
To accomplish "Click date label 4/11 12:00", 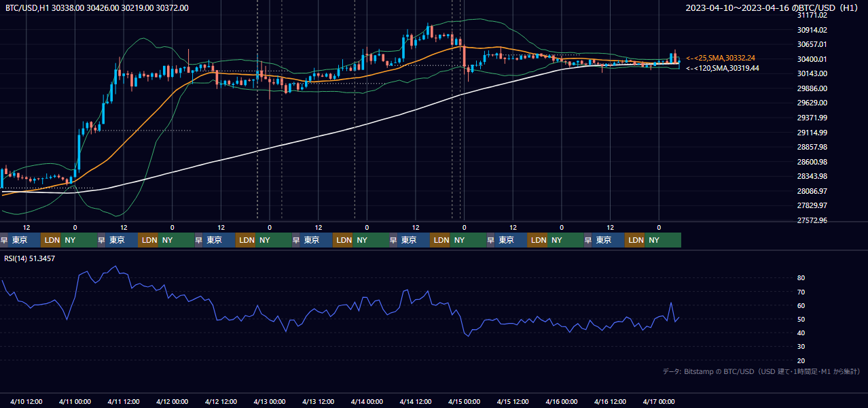I will tap(124, 401).
